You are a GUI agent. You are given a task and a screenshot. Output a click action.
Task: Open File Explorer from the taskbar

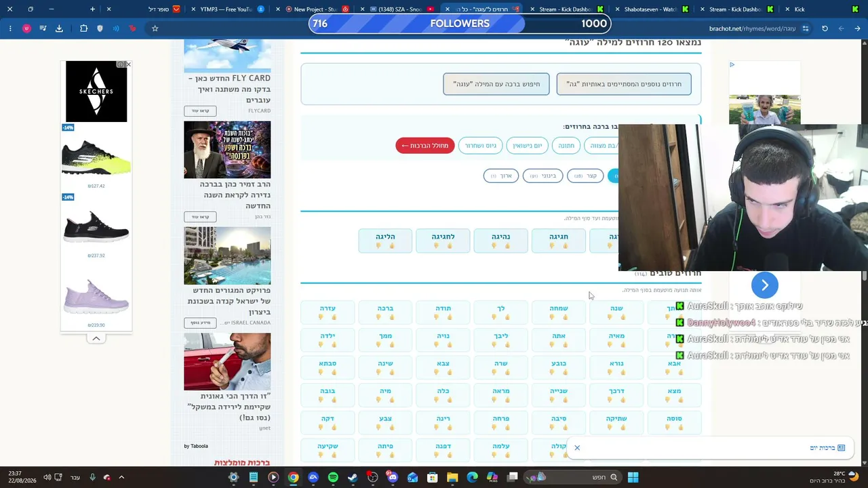coord(452,477)
